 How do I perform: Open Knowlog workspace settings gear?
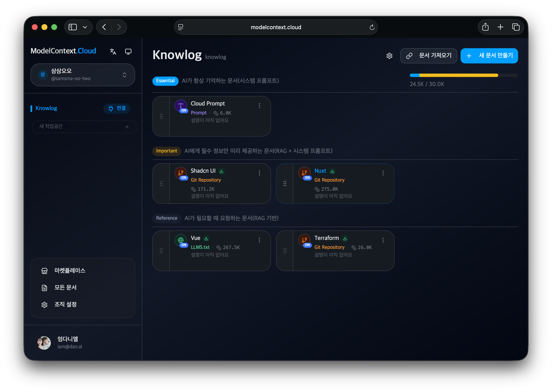point(389,56)
